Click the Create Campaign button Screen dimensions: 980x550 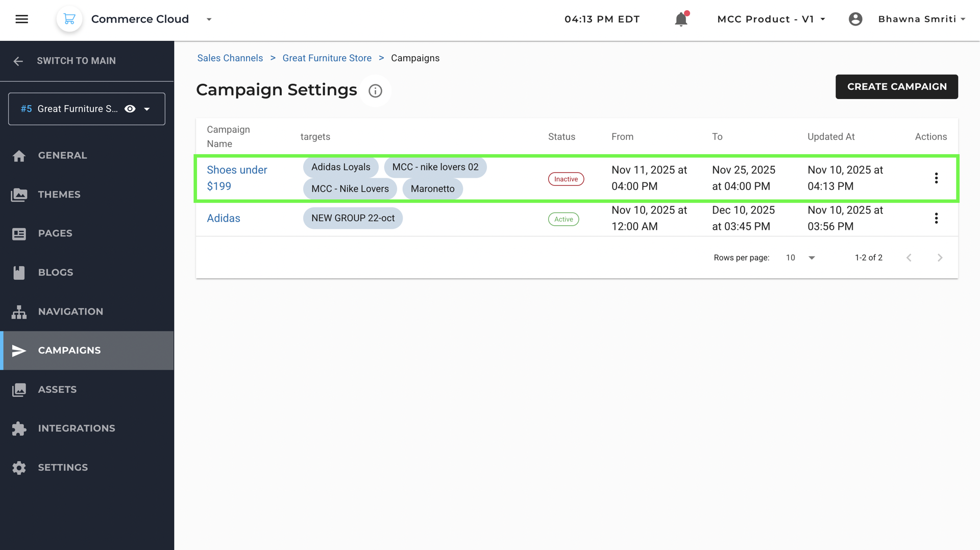[x=896, y=87]
